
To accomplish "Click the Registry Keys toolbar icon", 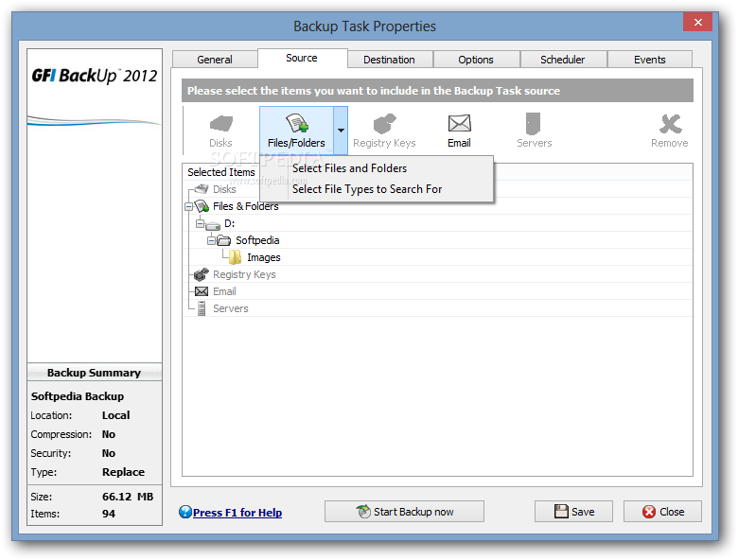I will [384, 124].
